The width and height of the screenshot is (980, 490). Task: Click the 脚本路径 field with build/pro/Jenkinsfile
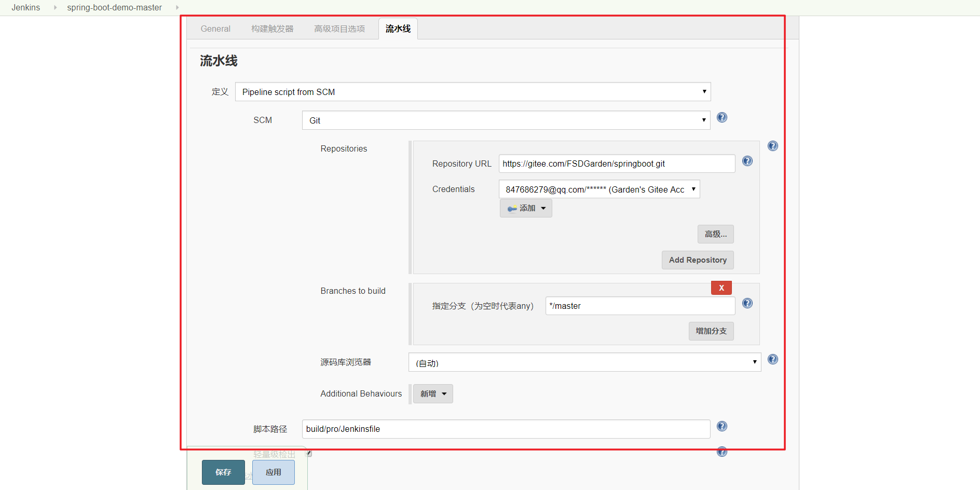(506, 429)
